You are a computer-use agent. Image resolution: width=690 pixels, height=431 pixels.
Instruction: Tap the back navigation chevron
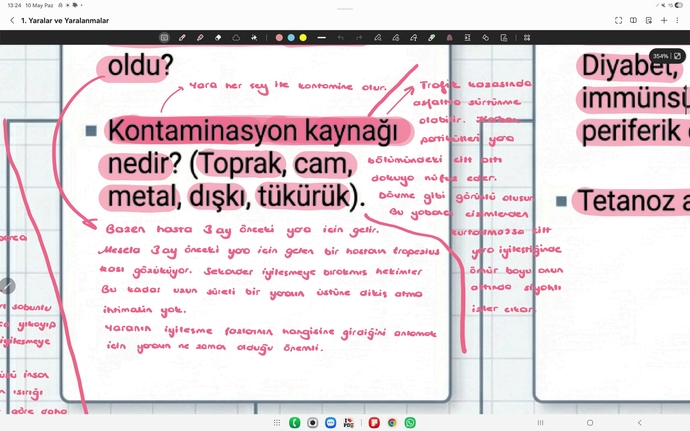(x=640, y=423)
